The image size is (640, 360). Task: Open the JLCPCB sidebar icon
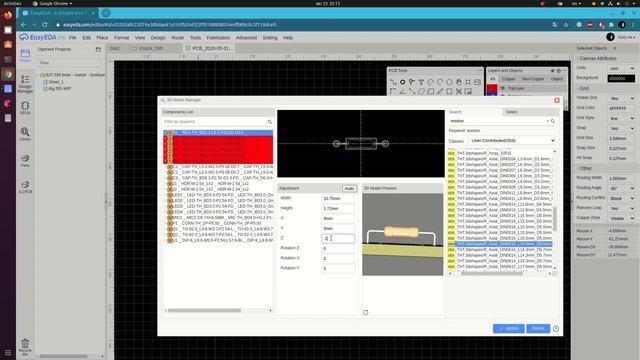[25, 187]
